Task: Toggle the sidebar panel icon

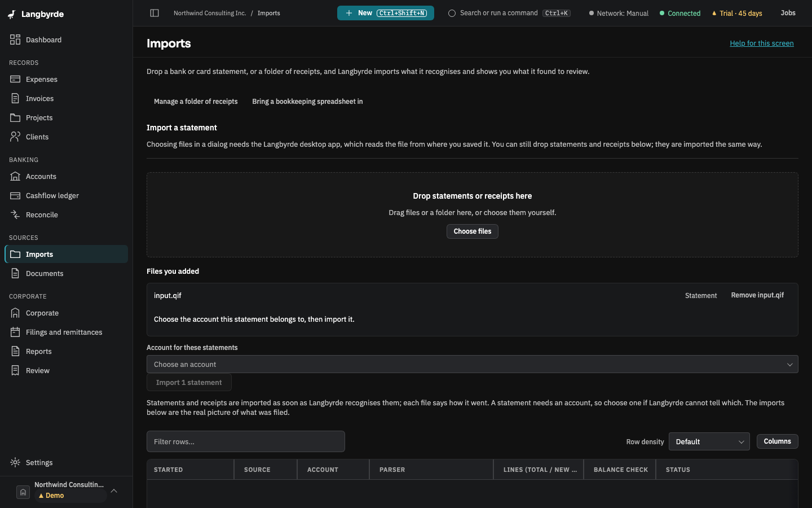Action: [x=155, y=13]
